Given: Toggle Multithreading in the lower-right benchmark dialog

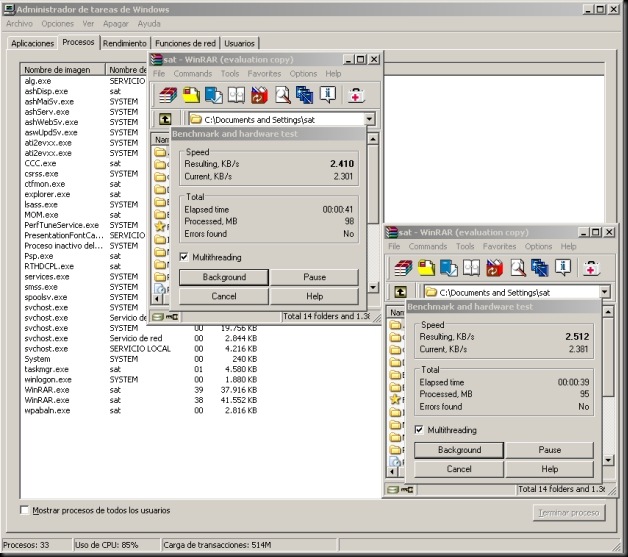Looking at the screenshot, I should pyautogui.click(x=420, y=429).
